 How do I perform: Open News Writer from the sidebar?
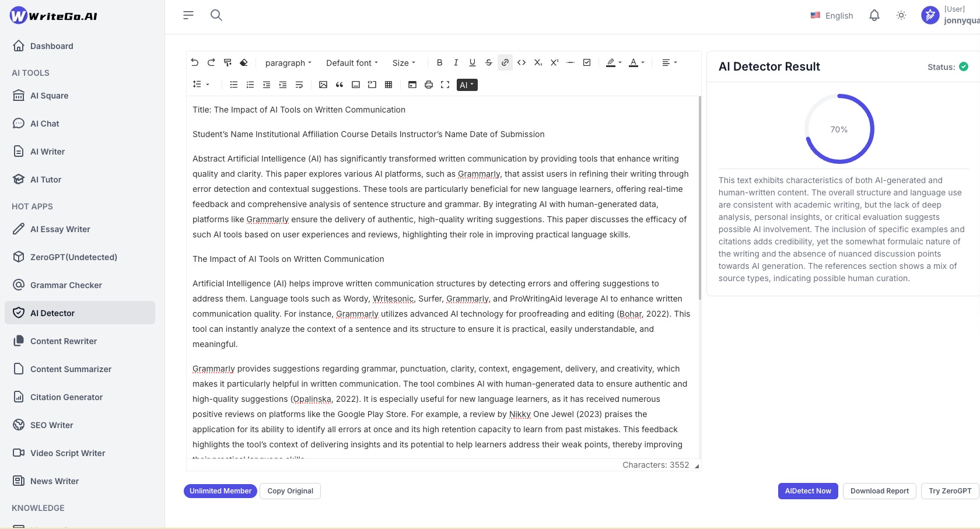pyautogui.click(x=80, y=481)
